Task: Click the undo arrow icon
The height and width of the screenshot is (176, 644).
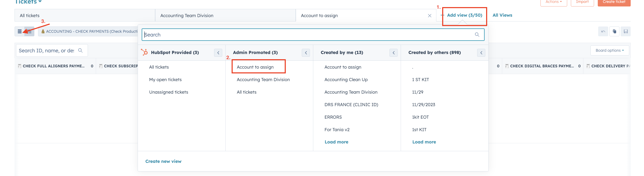Action: [x=603, y=31]
